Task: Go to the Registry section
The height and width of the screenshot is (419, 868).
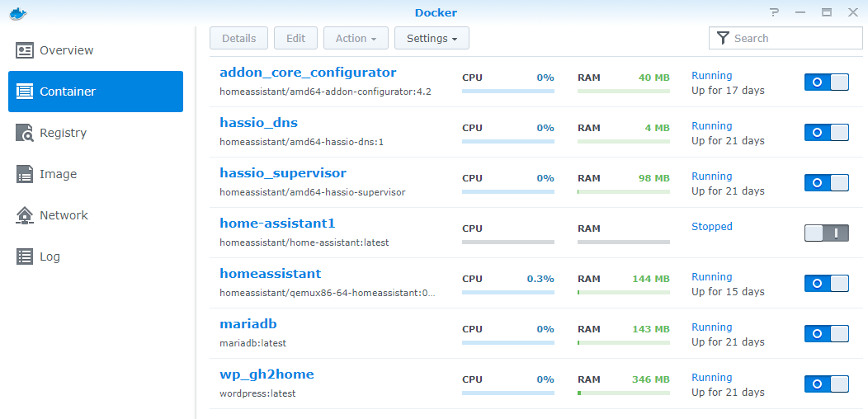Action: 96,133
